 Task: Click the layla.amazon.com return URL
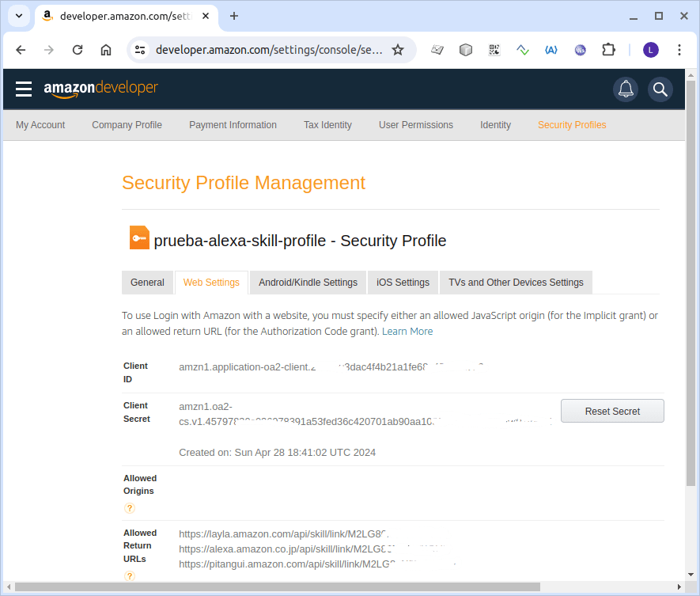tap(284, 534)
